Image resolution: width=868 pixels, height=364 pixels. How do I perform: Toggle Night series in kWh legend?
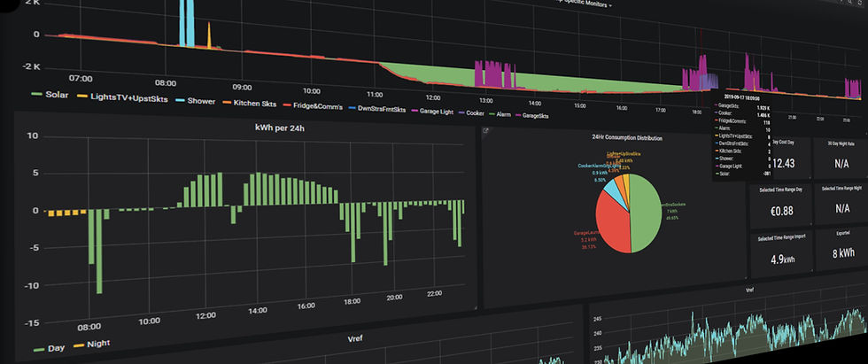(91, 345)
